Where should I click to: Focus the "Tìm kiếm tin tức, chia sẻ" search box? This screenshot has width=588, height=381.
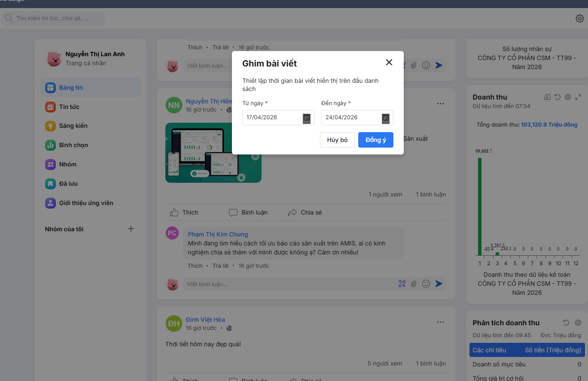click(53, 18)
